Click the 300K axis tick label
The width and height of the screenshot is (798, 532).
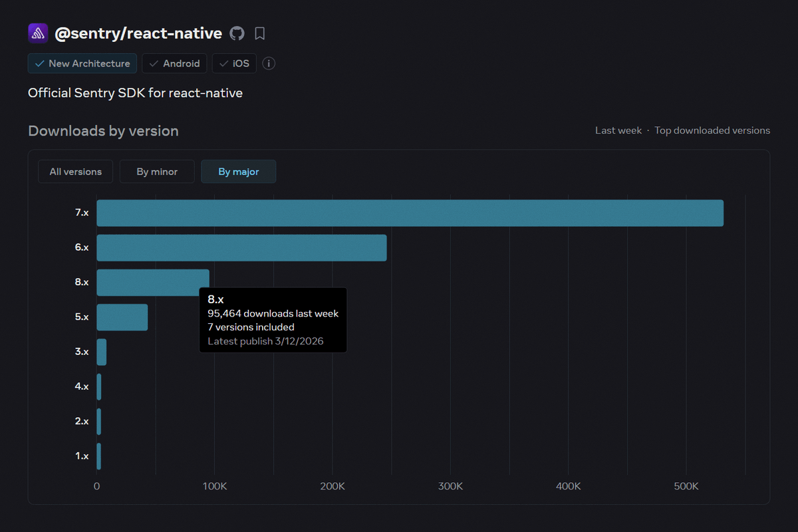point(450,487)
